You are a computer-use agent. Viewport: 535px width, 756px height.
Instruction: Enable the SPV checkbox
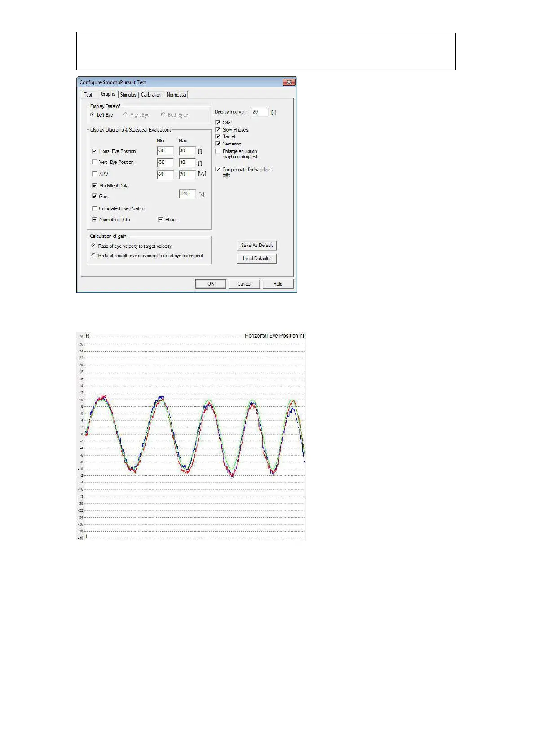pyautogui.click(x=94, y=174)
